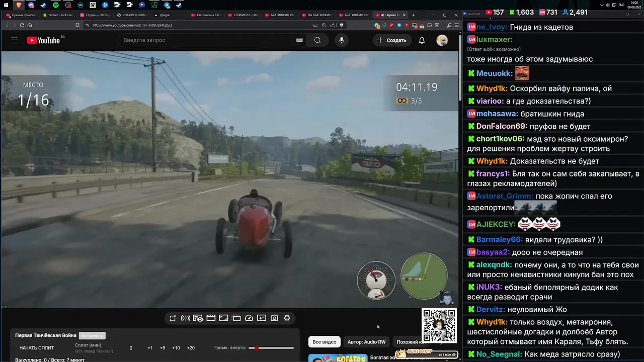Select the "Все видео" chip

pyautogui.click(x=325, y=342)
